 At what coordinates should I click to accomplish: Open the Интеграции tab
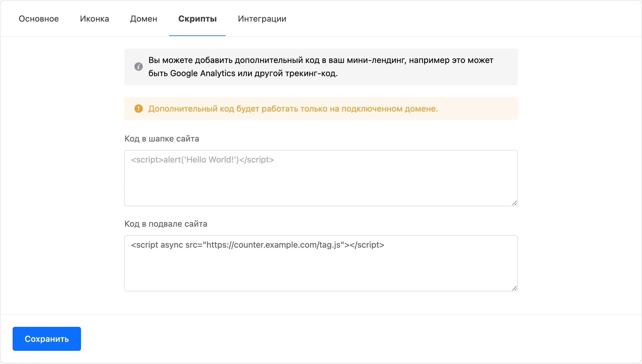pos(262,19)
